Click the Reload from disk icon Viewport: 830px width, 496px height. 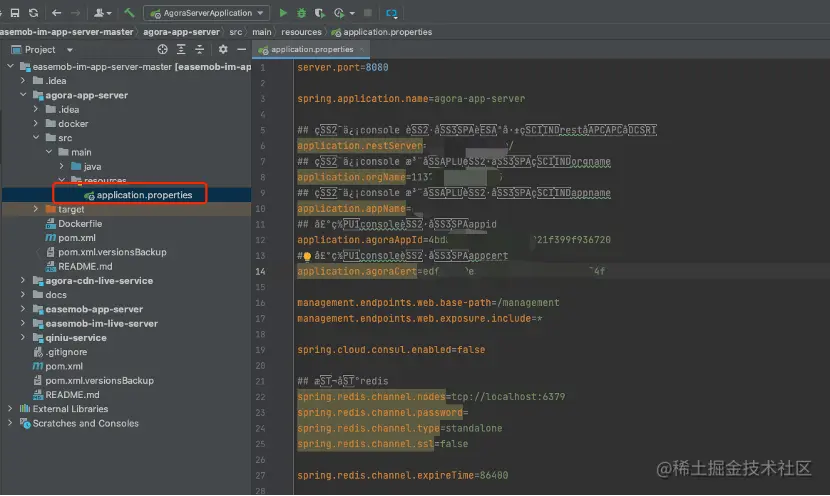click(33, 13)
